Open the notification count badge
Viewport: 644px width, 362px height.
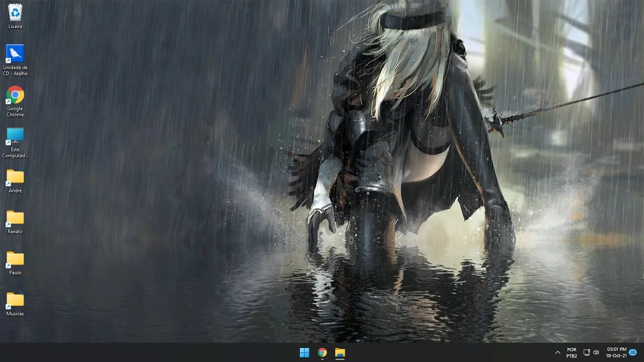(x=633, y=352)
